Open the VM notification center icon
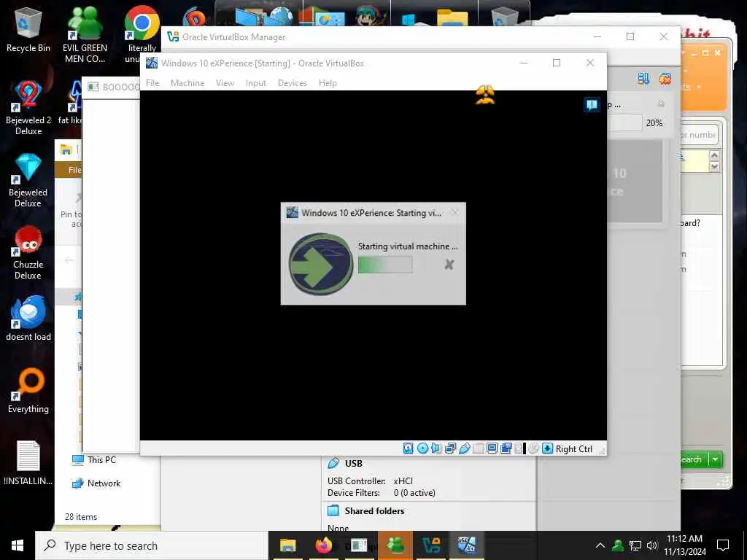 tap(592, 105)
